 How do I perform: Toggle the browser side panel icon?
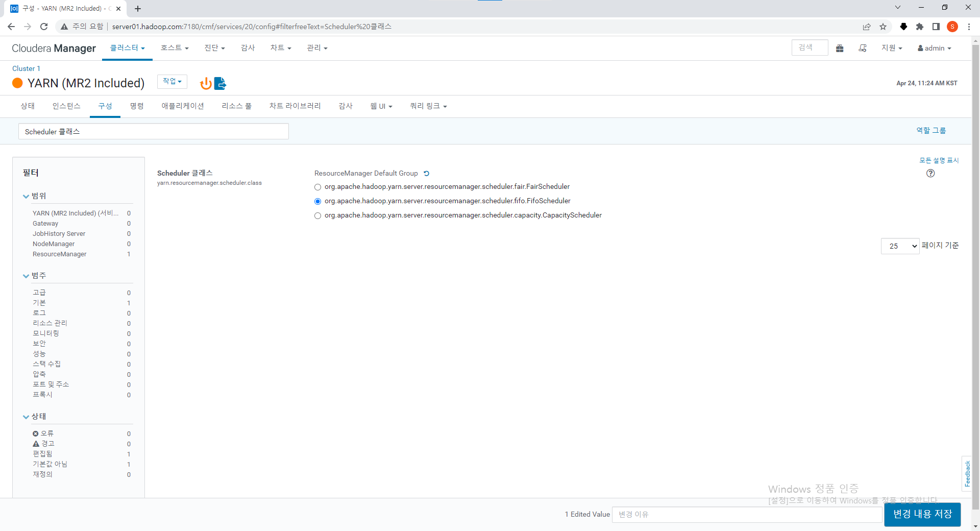(936, 27)
